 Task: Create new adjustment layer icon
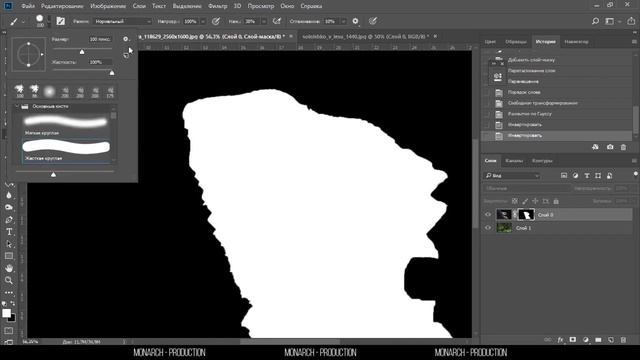pyautogui.click(x=586, y=340)
